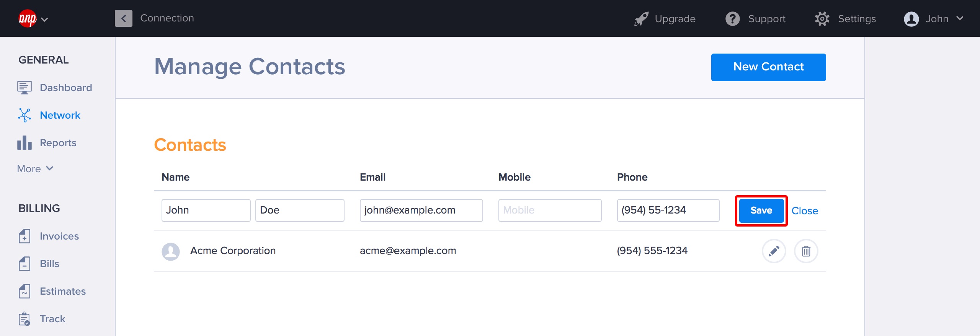
Task: Click the Settings gear icon
Action: point(822,19)
